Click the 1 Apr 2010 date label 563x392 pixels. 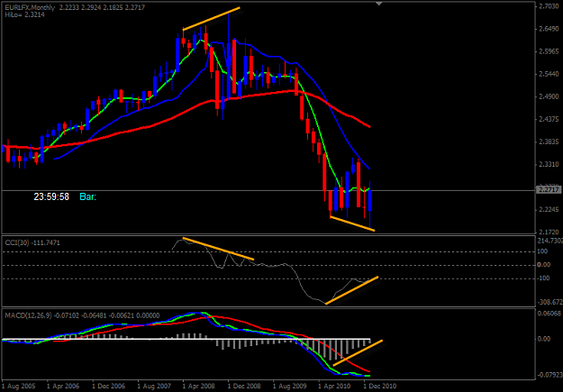point(334,387)
